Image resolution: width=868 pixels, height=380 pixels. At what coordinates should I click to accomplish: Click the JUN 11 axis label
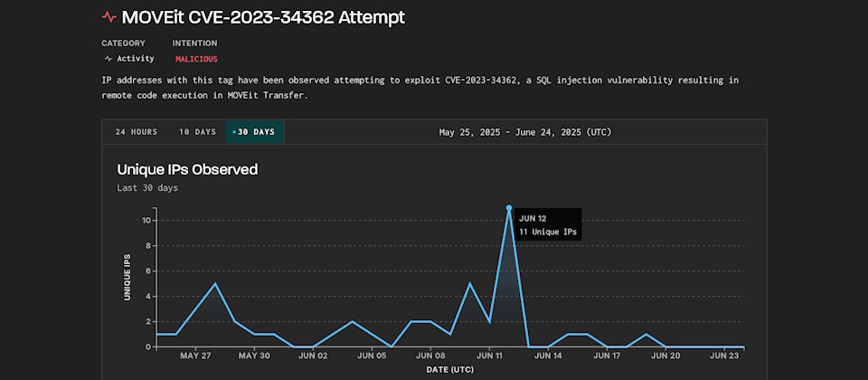(489, 356)
